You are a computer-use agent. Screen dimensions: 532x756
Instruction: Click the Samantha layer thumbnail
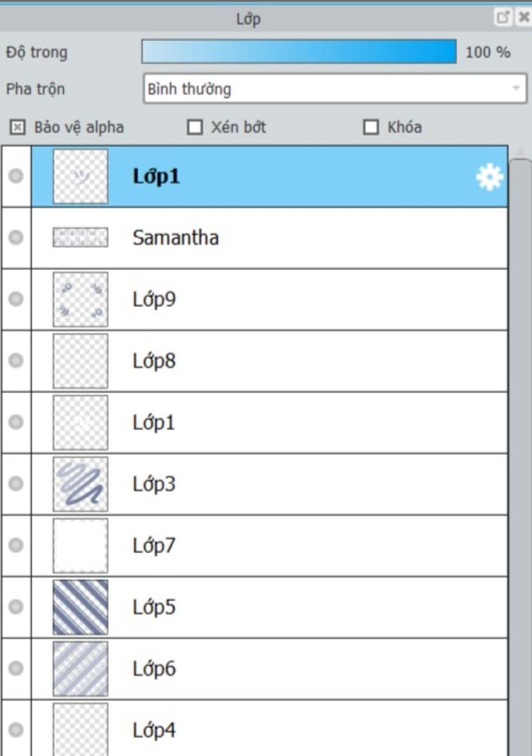pyautogui.click(x=81, y=237)
